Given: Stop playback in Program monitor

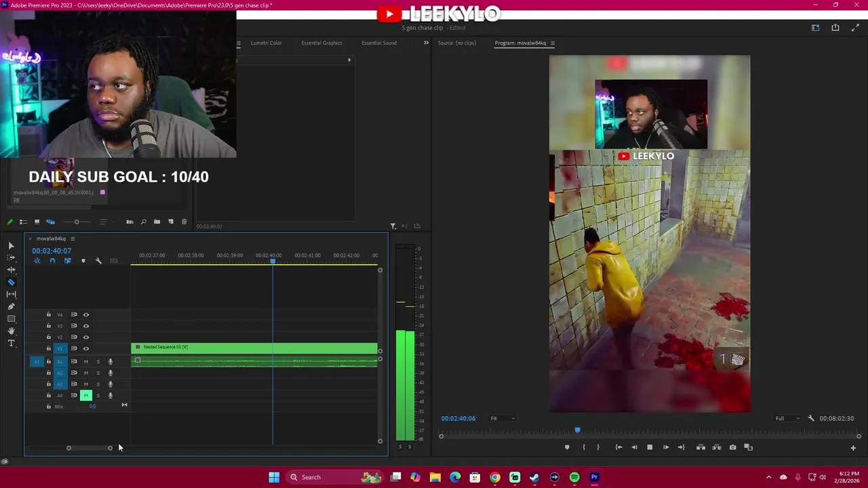Looking at the screenshot, I should pos(650,447).
